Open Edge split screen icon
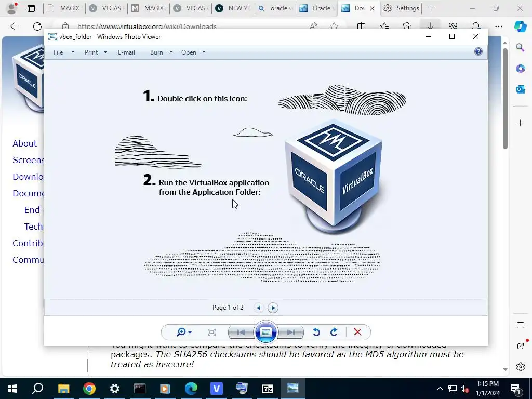Screen dimensions: 532x399 pyautogui.click(x=362, y=26)
